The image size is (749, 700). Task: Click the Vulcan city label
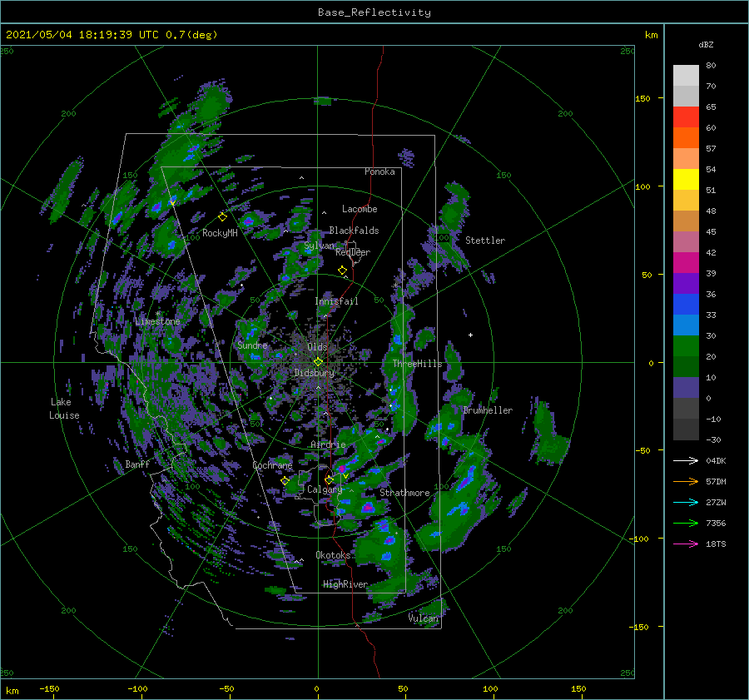424,618
